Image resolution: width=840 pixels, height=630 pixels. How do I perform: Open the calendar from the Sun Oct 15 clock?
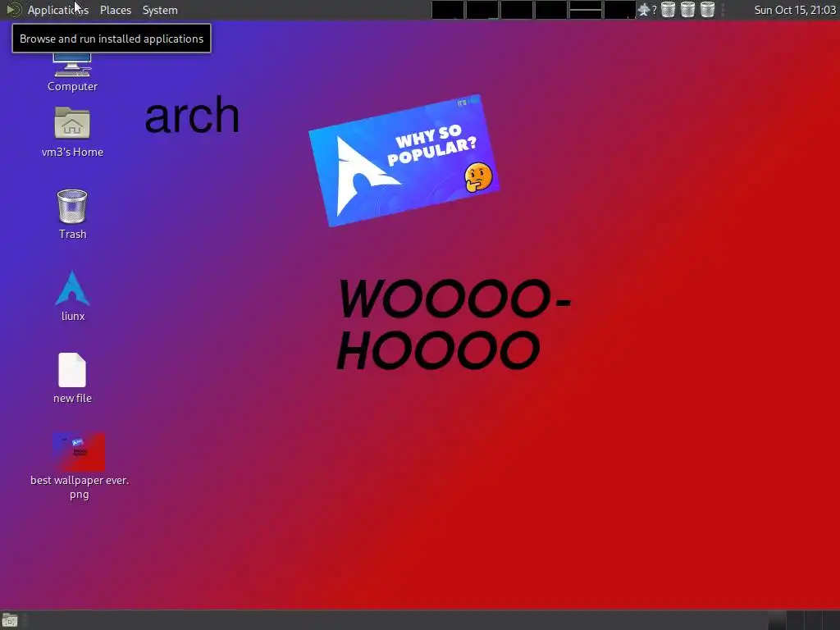[x=795, y=10]
